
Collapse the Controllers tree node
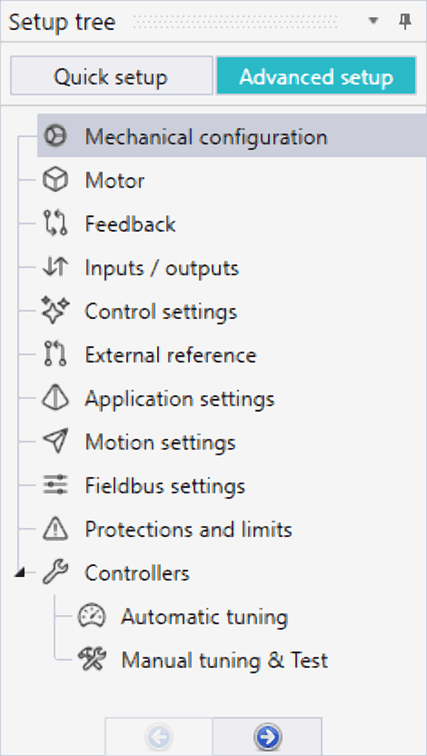coord(19,573)
